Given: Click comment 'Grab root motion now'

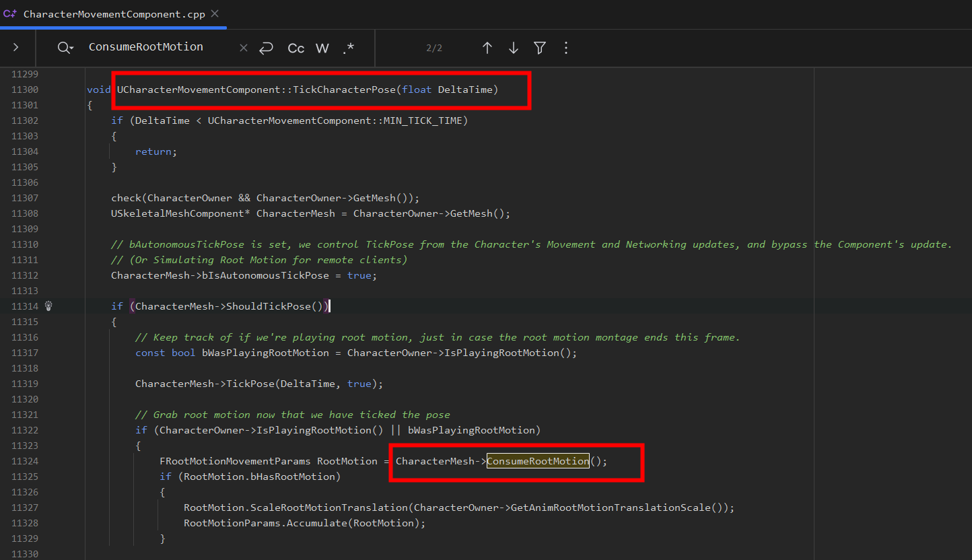Looking at the screenshot, I should pos(293,415).
